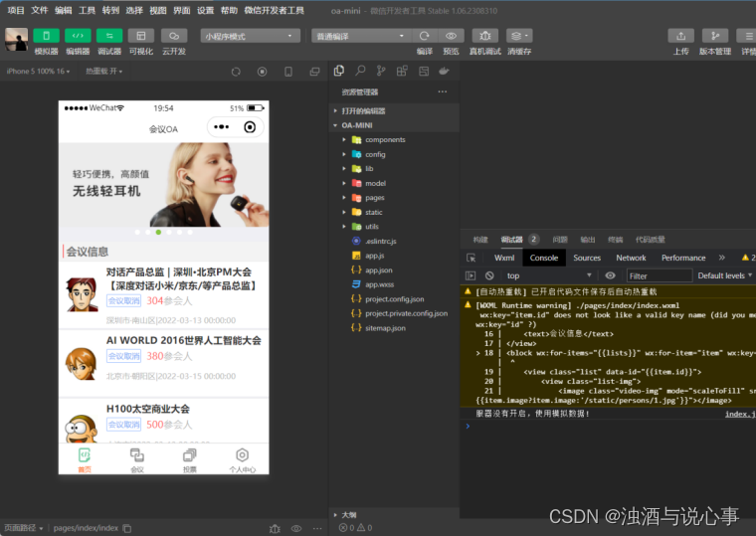
Task: Open project.config.json file
Action: tap(394, 299)
